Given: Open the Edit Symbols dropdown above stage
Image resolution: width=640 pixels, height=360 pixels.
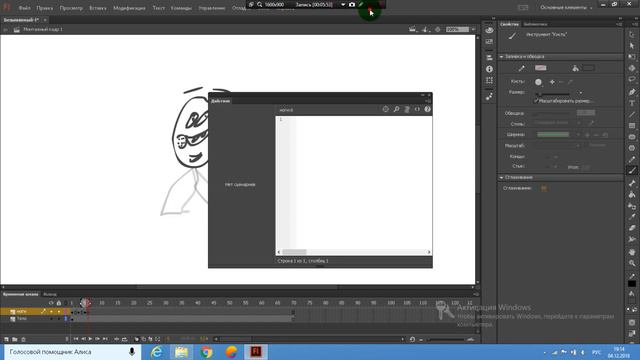Looking at the screenshot, I should coord(425,29).
